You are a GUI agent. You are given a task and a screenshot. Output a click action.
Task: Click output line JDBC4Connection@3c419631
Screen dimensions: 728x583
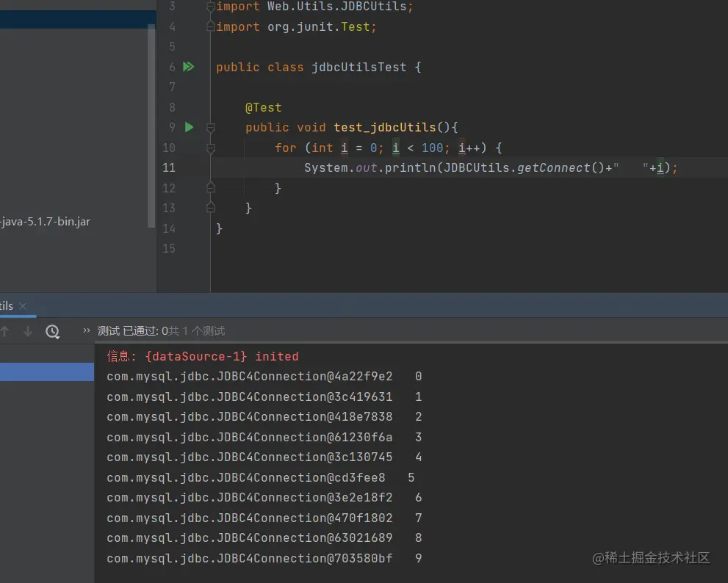(264, 396)
